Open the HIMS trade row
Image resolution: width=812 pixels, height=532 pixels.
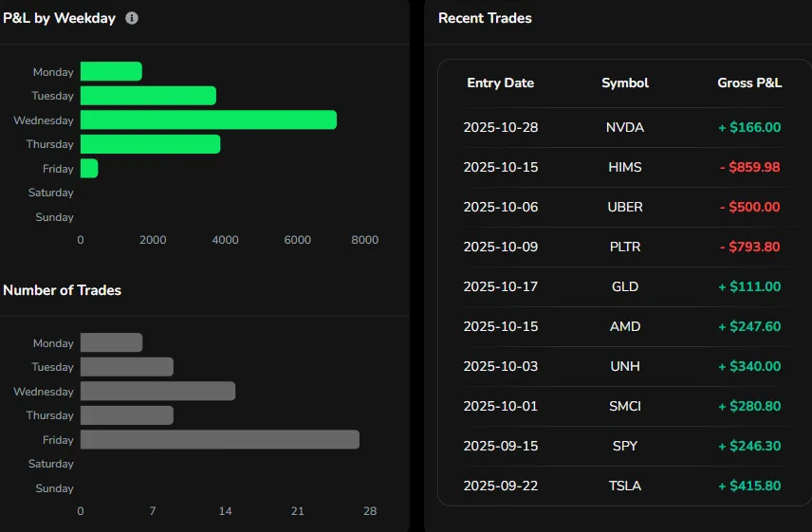[623, 167]
